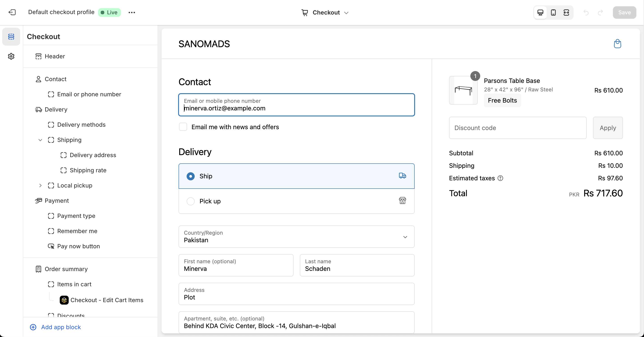
Task: Check Email me with news and offers
Action: 183,127
